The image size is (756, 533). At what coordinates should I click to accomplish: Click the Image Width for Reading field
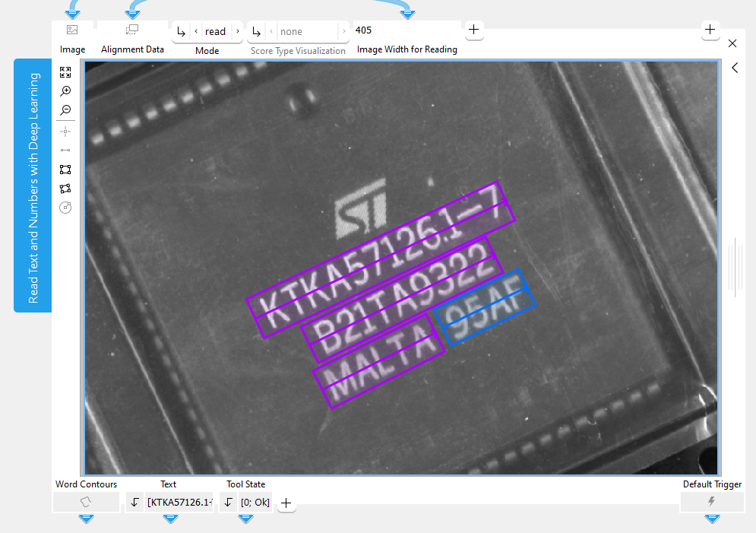click(x=406, y=31)
